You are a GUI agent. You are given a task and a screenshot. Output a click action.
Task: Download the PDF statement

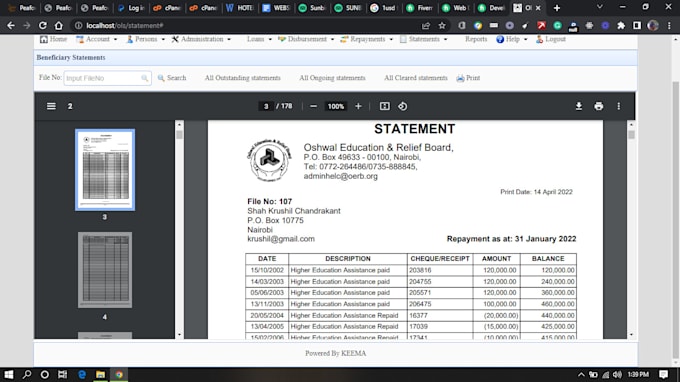pos(579,106)
